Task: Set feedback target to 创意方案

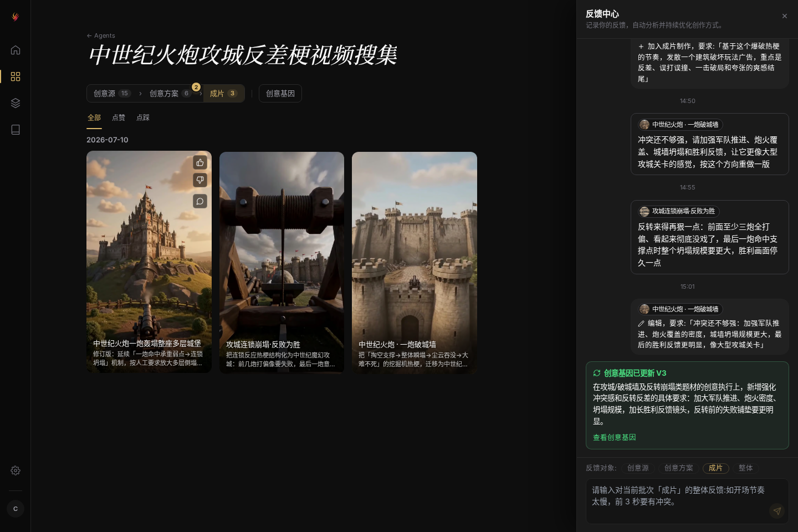Action: 679,468
